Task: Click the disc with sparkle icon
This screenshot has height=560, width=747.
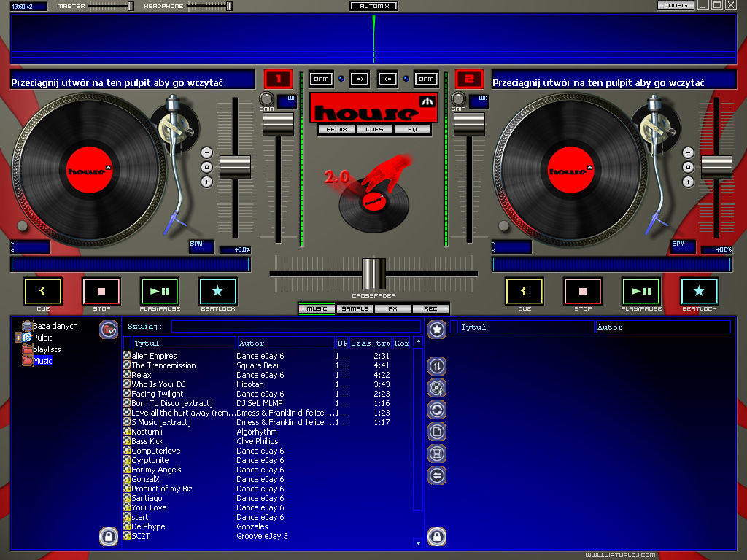Action: coord(437,388)
